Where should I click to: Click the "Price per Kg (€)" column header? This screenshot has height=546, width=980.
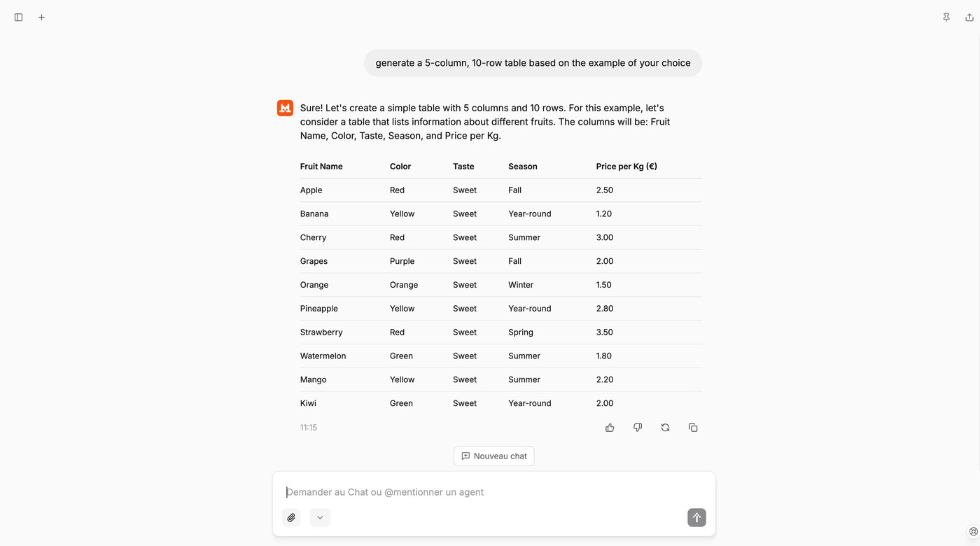click(x=626, y=167)
